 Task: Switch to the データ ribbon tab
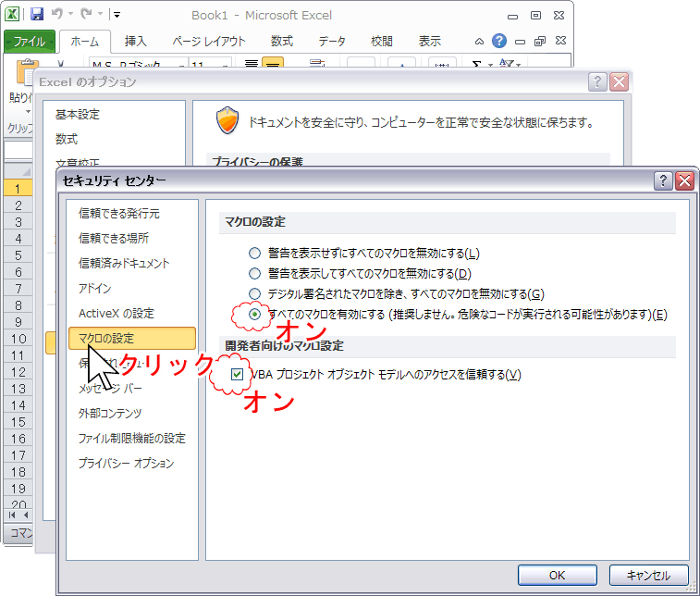(x=332, y=42)
